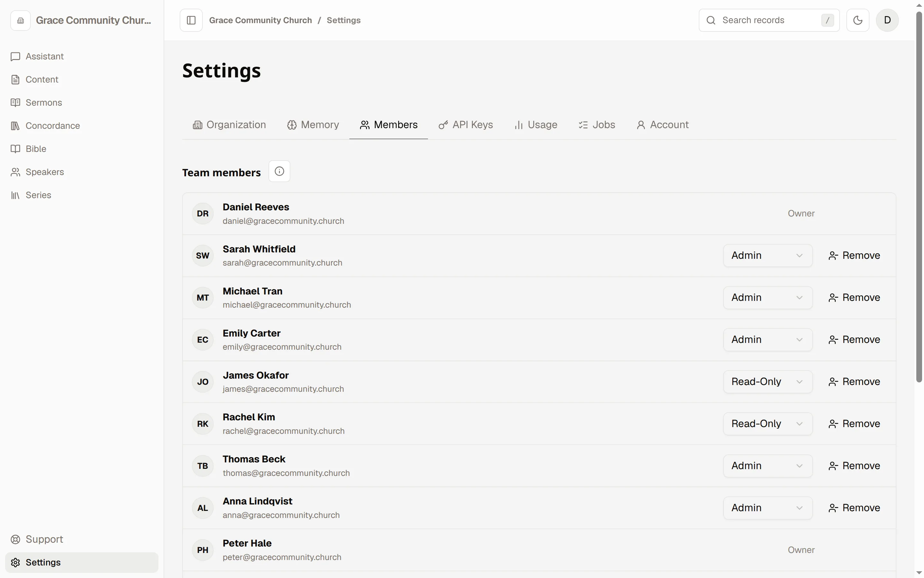Change Emily Carter's role dropdown
The height and width of the screenshot is (578, 924).
[768, 340]
